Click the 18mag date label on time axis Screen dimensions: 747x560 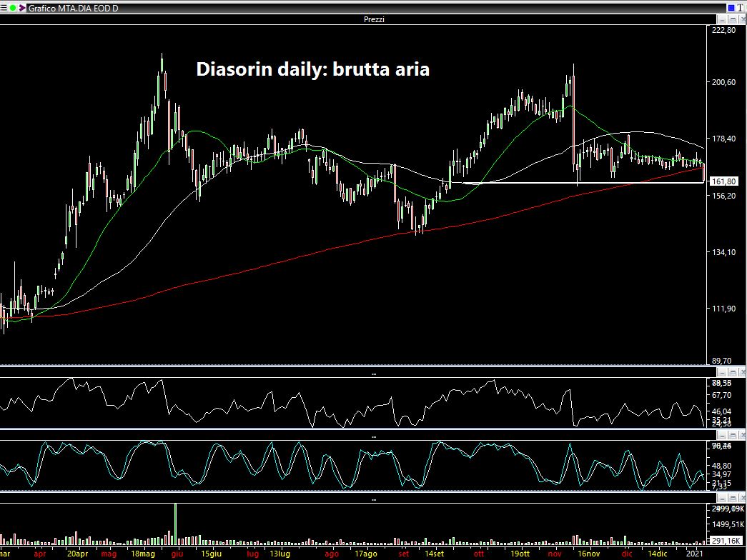(x=144, y=554)
